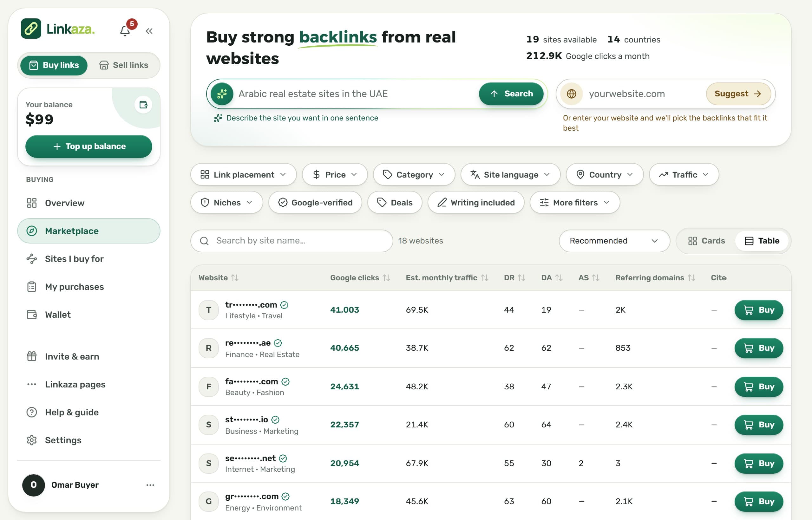Switch to Sell links mode
This screenshot has width=812, height=520.
pyautogui.click(x=124, y=65)
